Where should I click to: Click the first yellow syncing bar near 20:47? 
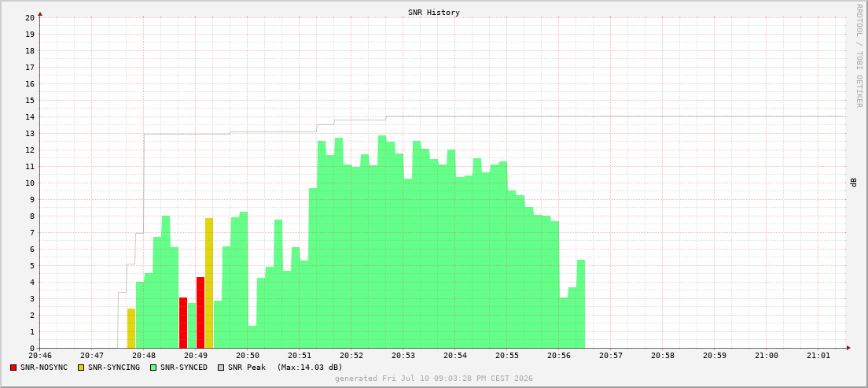(131, 328)
